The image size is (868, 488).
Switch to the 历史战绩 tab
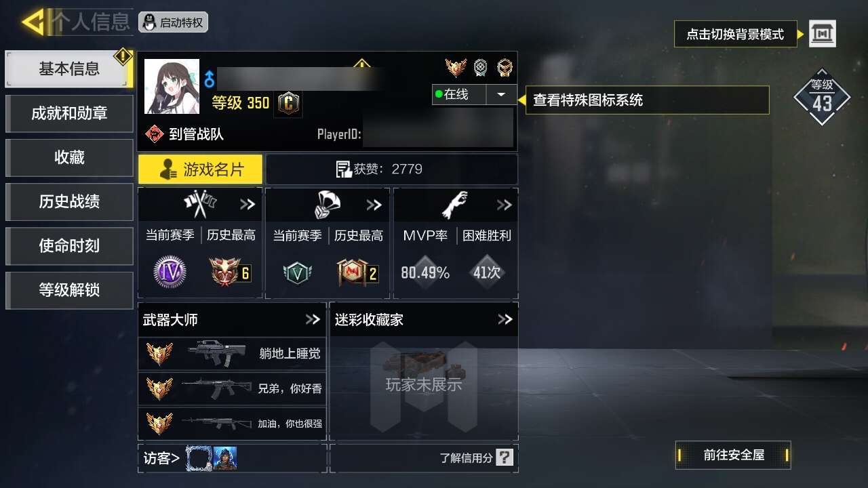[69, 201]
